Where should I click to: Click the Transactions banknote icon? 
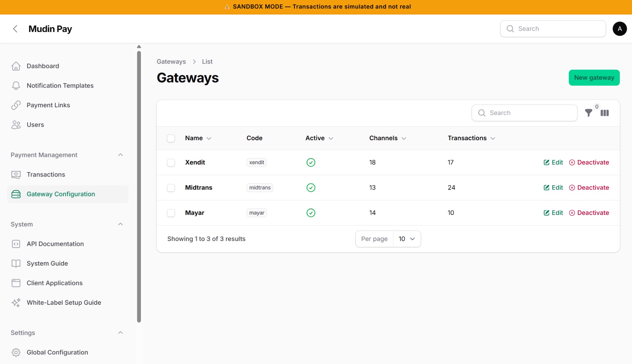[16, 174]
